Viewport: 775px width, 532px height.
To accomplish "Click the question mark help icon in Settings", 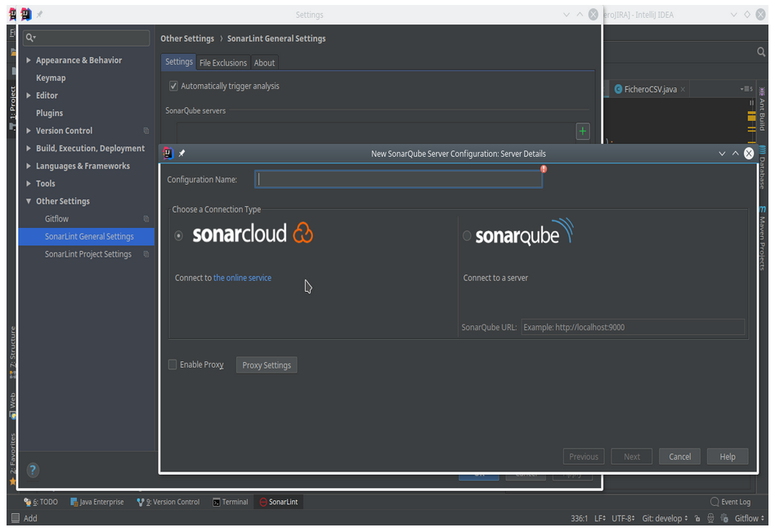I will (33, 470).
